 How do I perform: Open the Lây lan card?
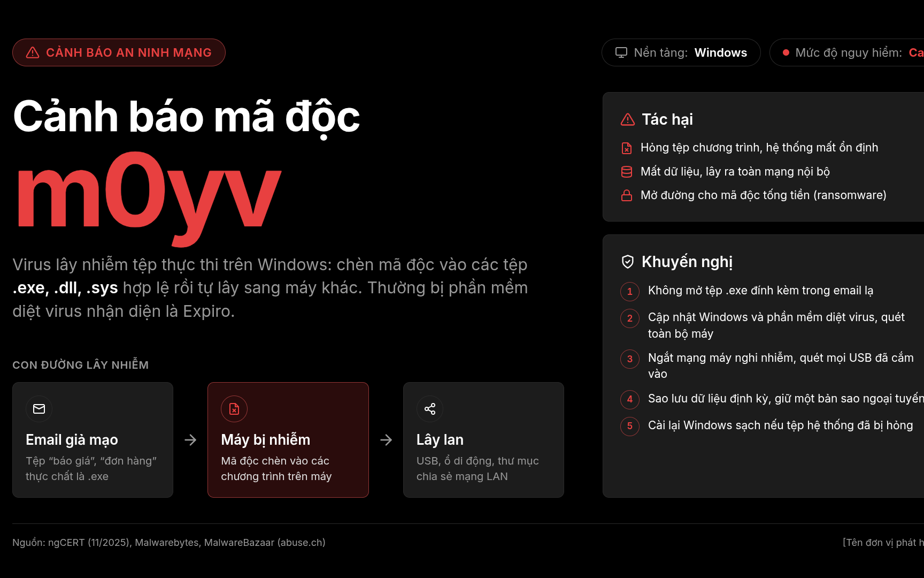(x=483, y=440)
